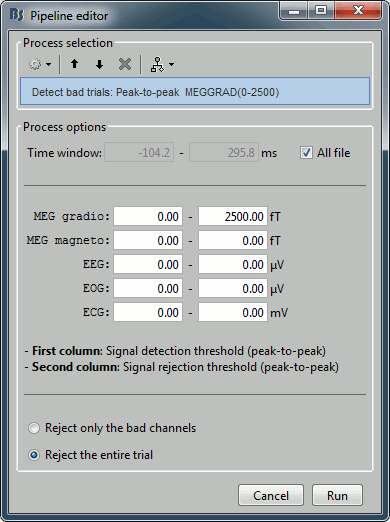Screen dimensions: 390x522
Task: Click the time window start field -104.2
Action: (x=139, y=153)
